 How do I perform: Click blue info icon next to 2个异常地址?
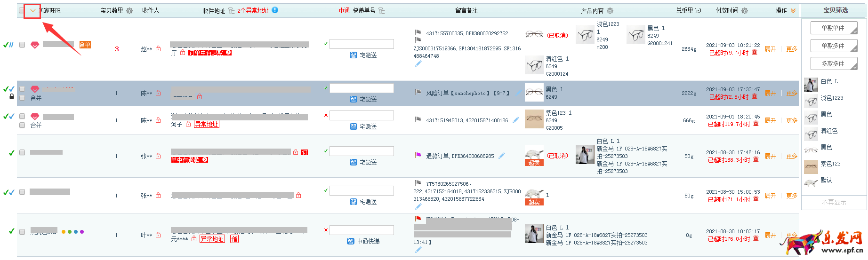pos(275,10)
